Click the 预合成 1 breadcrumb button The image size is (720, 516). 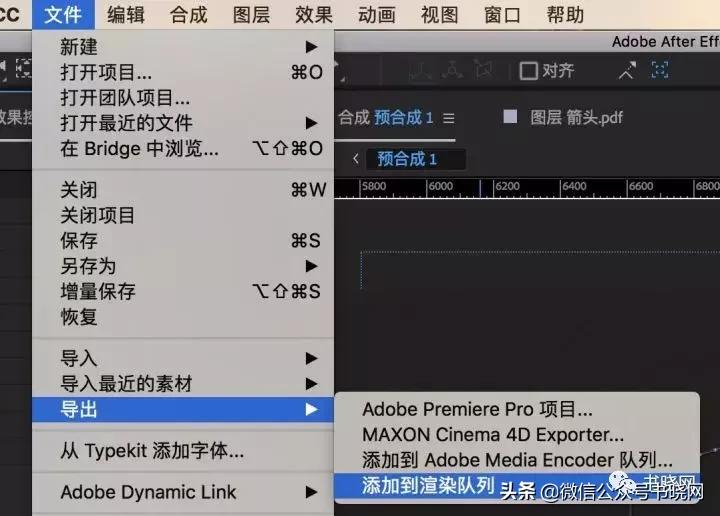416,159
